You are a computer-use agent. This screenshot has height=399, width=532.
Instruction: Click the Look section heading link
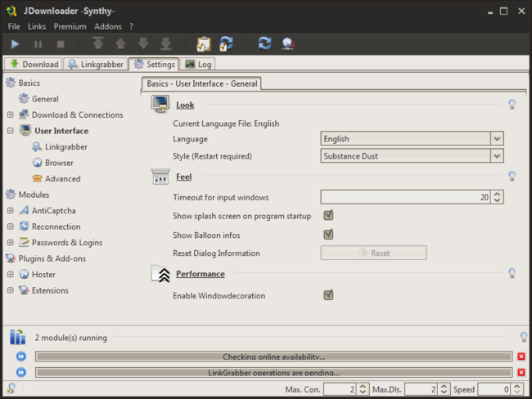(x=185, y=105)
